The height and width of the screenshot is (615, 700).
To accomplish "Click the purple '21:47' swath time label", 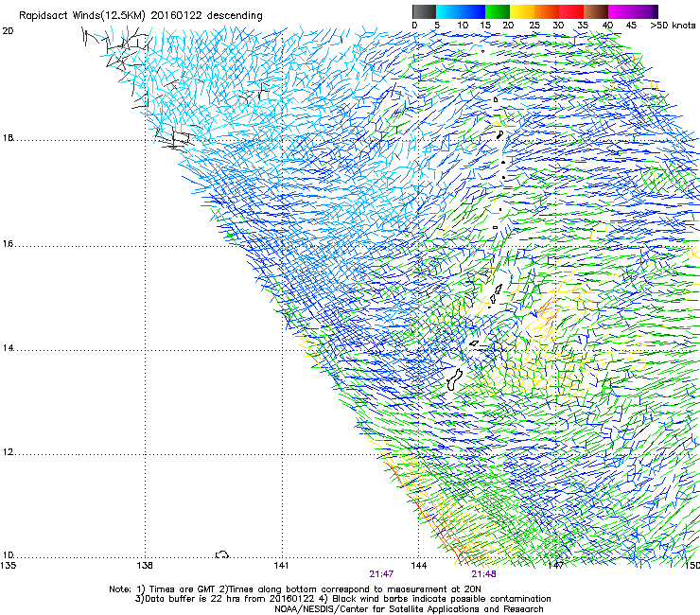I will 381,574.
